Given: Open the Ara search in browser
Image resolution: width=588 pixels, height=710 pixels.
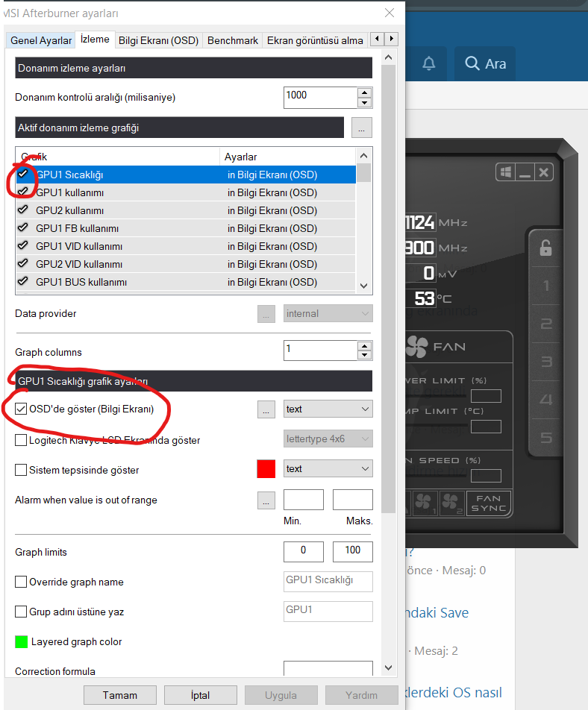Looking at the screenshot, I should click(485, 63).
